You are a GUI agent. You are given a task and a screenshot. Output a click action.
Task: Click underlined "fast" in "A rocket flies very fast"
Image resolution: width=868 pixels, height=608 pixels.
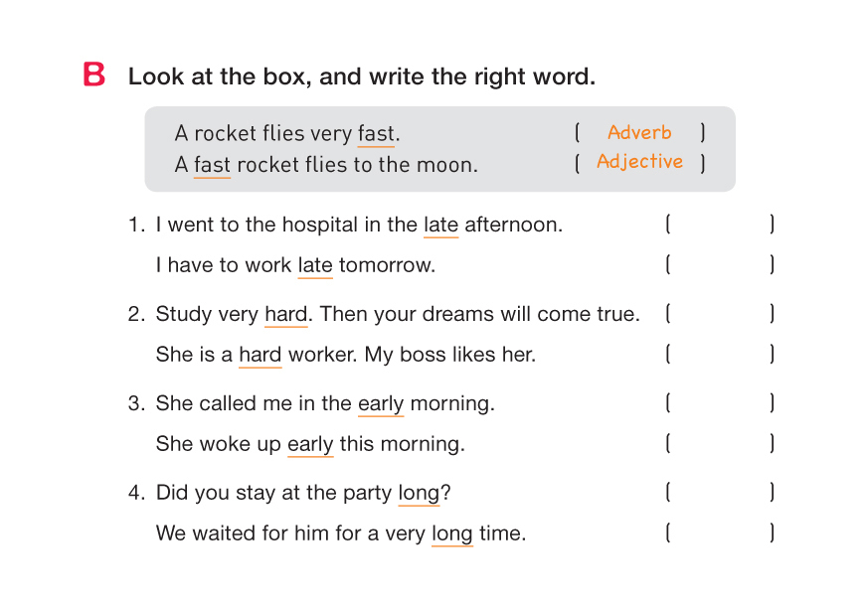(376, 134)
